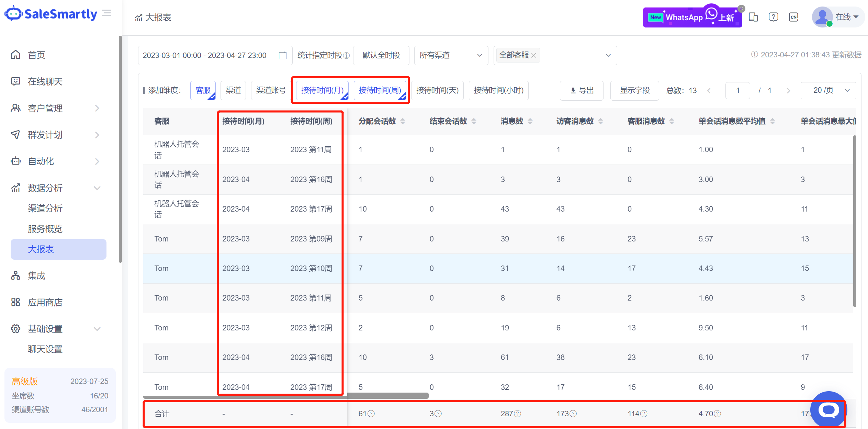Open the 所有渠道 channel dropdown

point(451,55)
